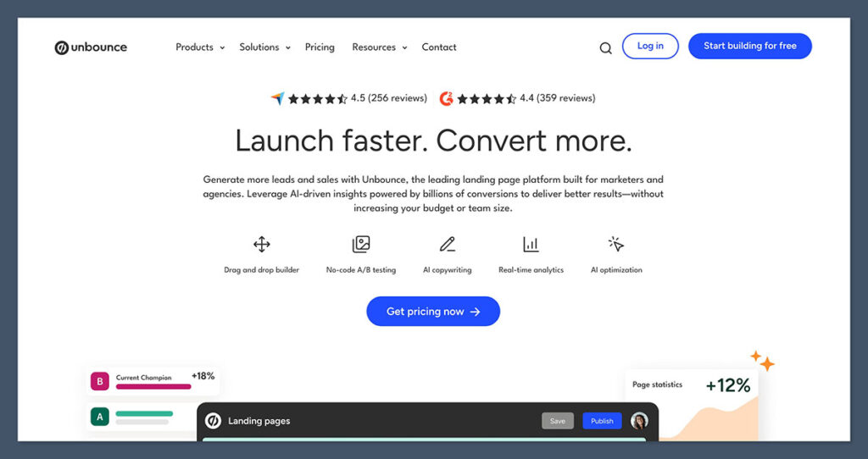
Task: Click the orange sparkle stars icon
Action: click(x=763, y=361)
